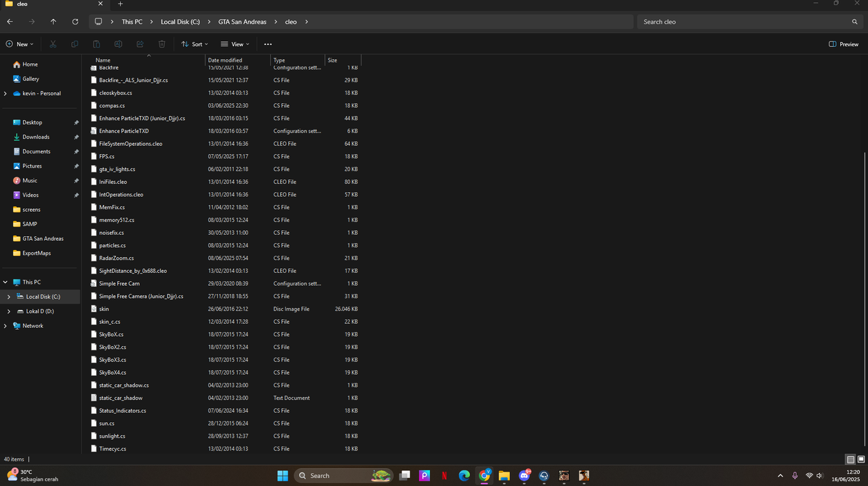The height and width of the screenshot is (486, 868).
Task: Click the search magnifier icon in Search cleo box
Action: point(854,22)
